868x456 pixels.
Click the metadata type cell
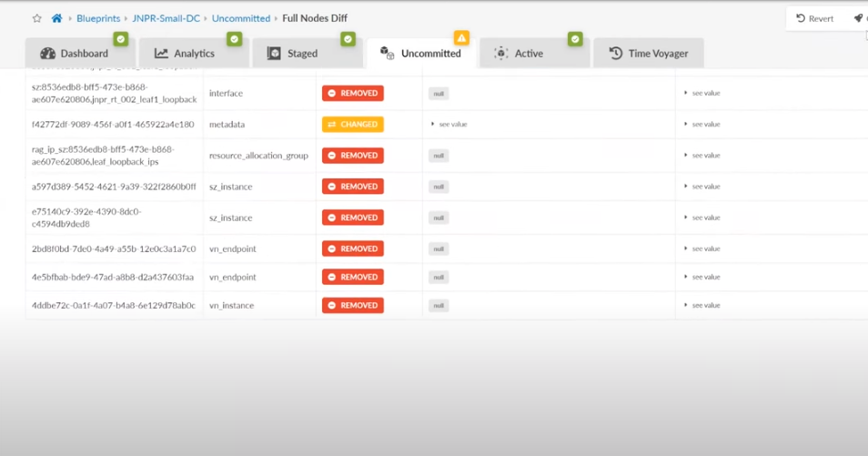[x=227, y=124]
